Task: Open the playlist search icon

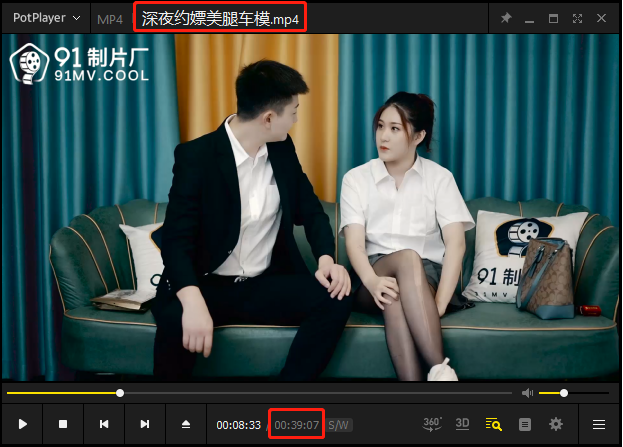Action: click(x=493, y=424)
